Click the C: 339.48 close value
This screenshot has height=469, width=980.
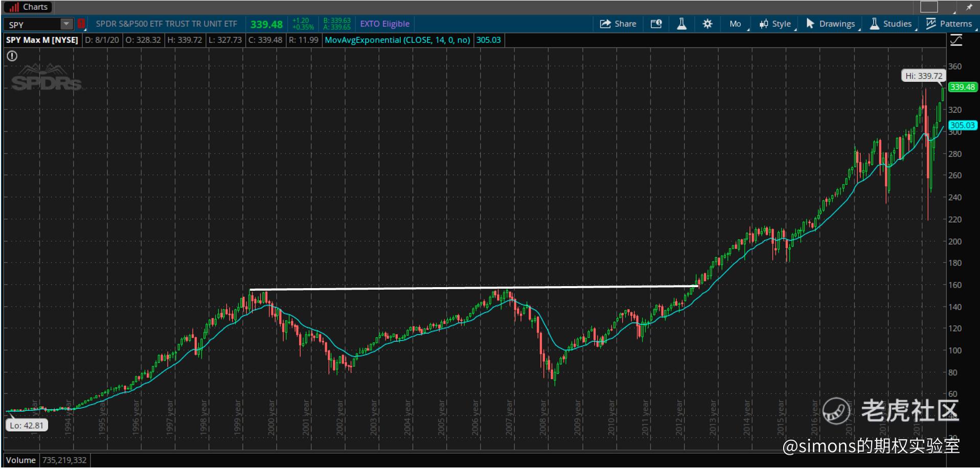pyautogui.click(x=265, y=40)
